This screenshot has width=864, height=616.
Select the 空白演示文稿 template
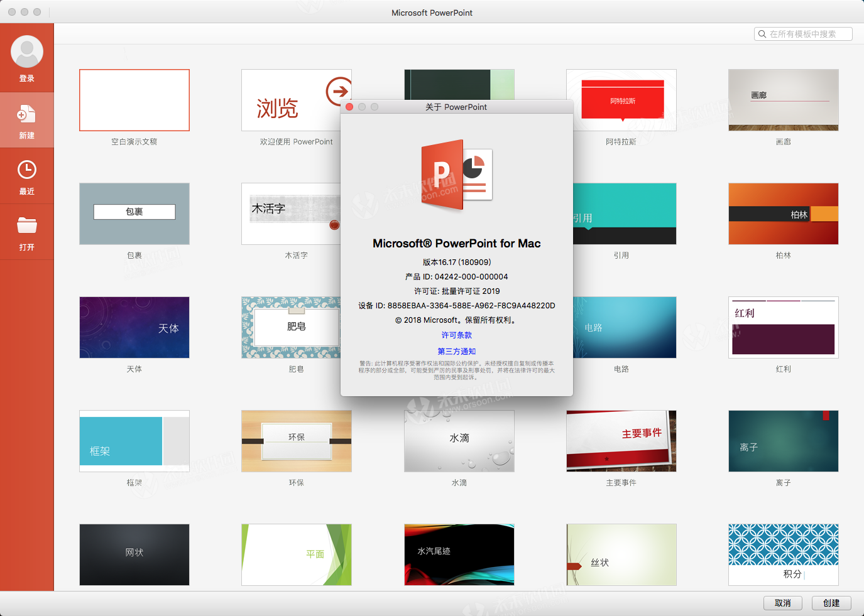[134, 100]
